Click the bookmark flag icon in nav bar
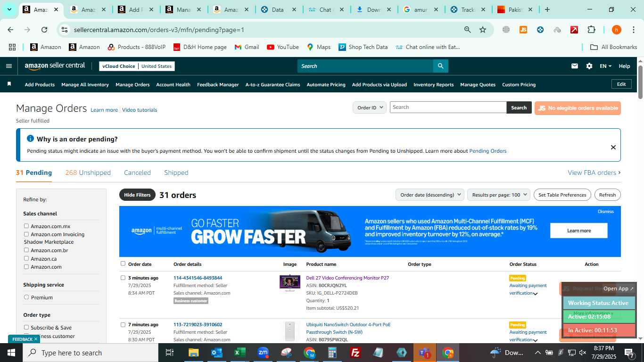The height and width of the screenshot is (362, 644). (x=9, y=84)
